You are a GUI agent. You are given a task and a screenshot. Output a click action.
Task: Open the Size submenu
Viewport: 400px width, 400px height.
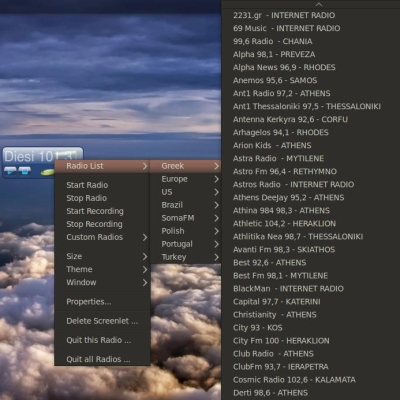pyautogui.click(x=102, y=256)
